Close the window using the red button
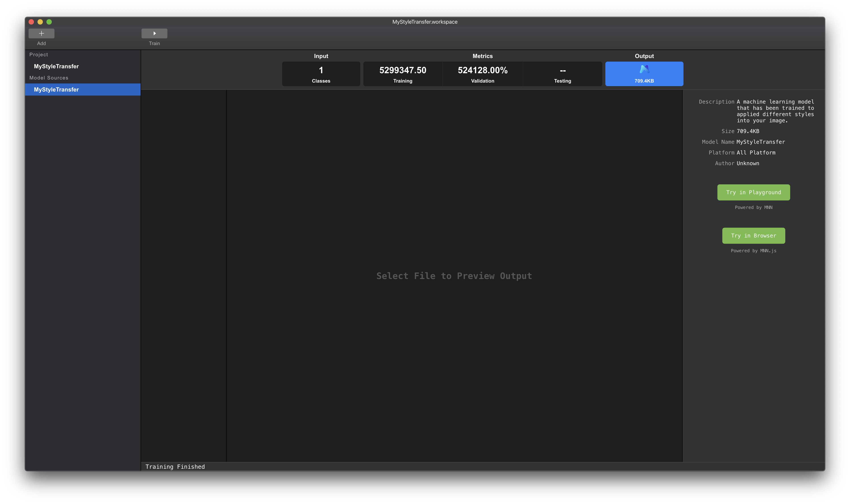Viewport: 850px width, 504px height. click(31, 22)
